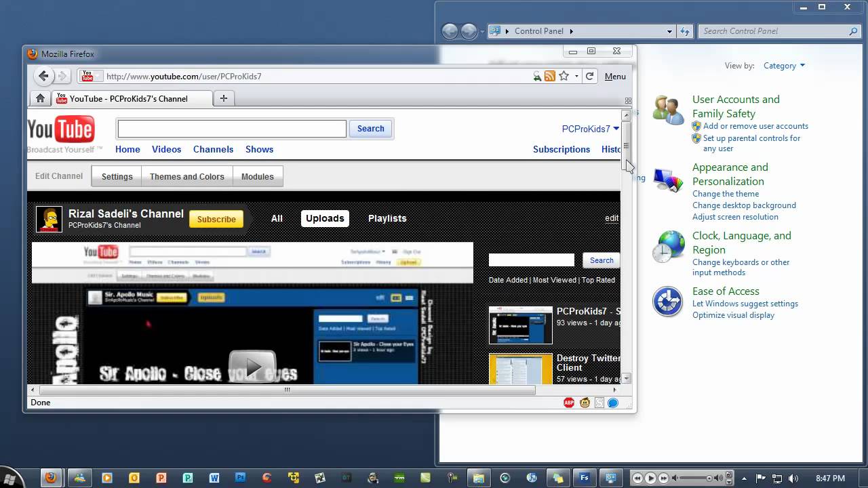Click the network icon in system tray

777,479
